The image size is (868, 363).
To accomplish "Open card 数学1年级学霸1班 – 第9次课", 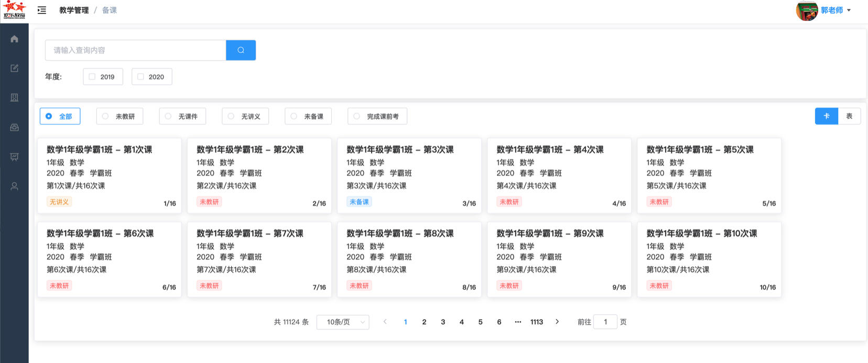I will click(559, 259).
